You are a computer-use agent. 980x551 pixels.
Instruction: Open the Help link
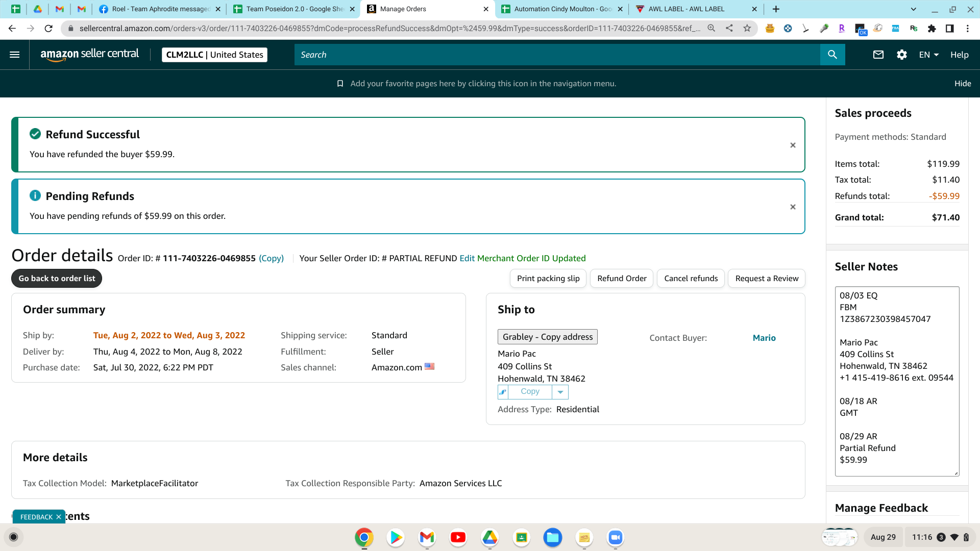[x=959, y=55]
